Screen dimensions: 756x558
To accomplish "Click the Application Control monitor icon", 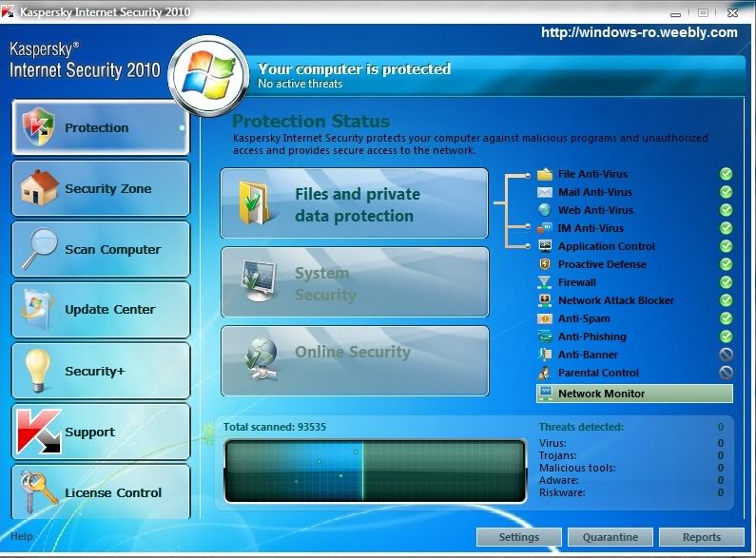I will 545,246.
